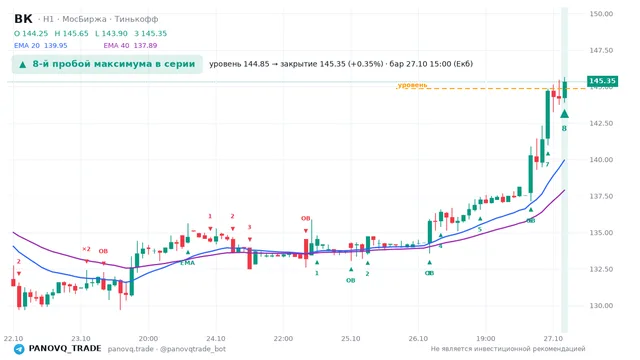640x360 pixels.
Task: Click the 19:00 time label
Action: click(486, 338)
